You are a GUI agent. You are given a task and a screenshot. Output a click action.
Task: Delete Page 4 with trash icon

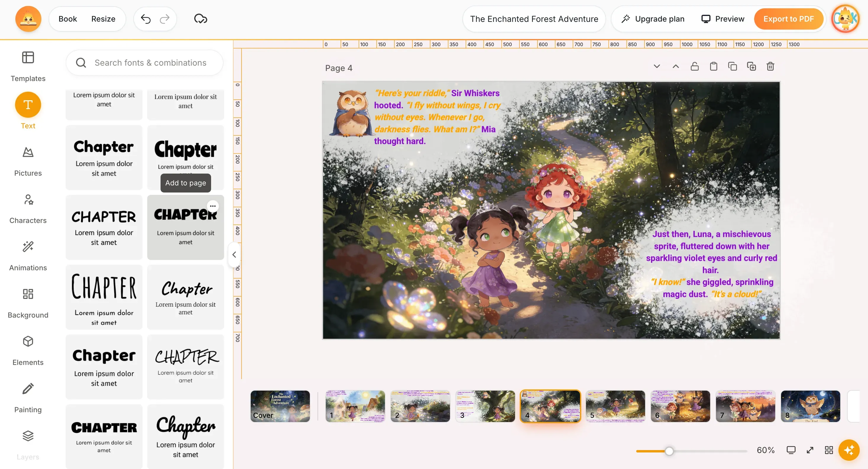point(770,66)
